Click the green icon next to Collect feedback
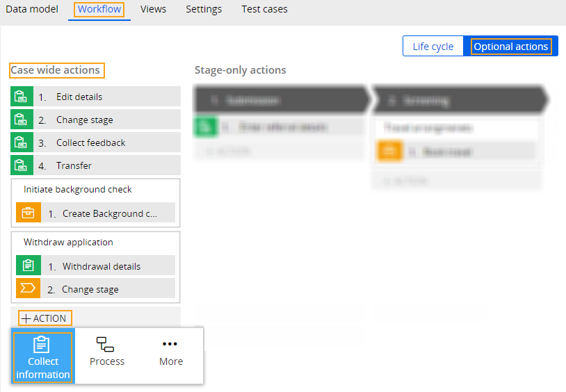566x392 pixels. [22, 142]
